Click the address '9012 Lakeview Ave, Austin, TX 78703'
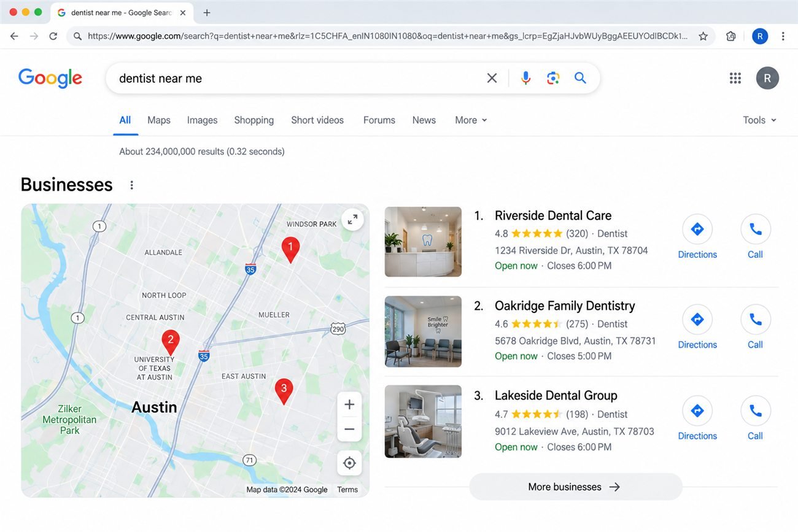 (x=575, y=431)
